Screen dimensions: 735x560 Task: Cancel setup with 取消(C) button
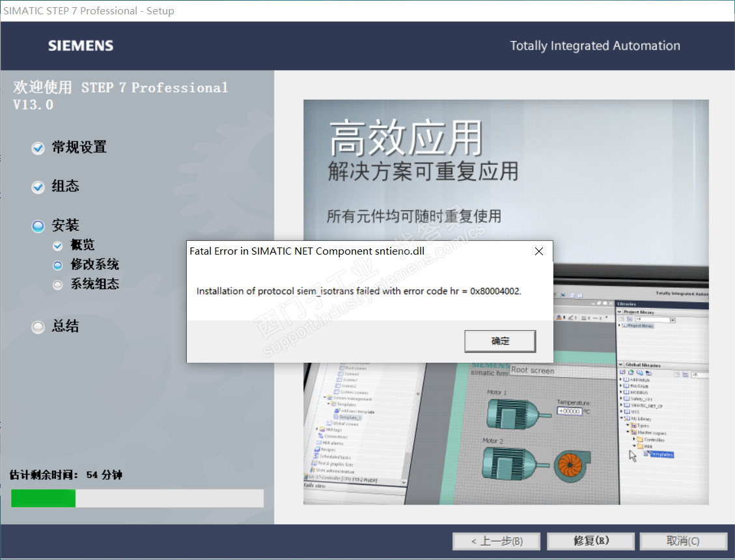pyautogui.click(x=683, y=541)
